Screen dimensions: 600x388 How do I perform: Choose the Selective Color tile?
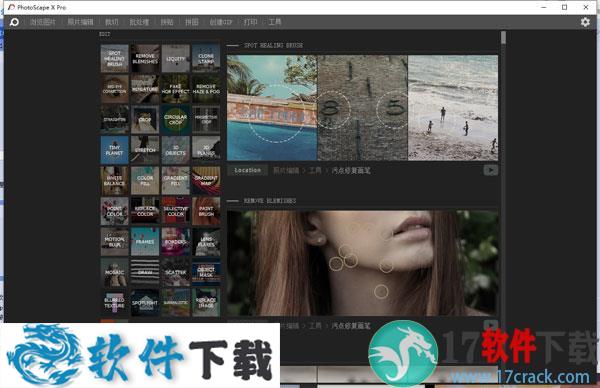coord(176,211)
